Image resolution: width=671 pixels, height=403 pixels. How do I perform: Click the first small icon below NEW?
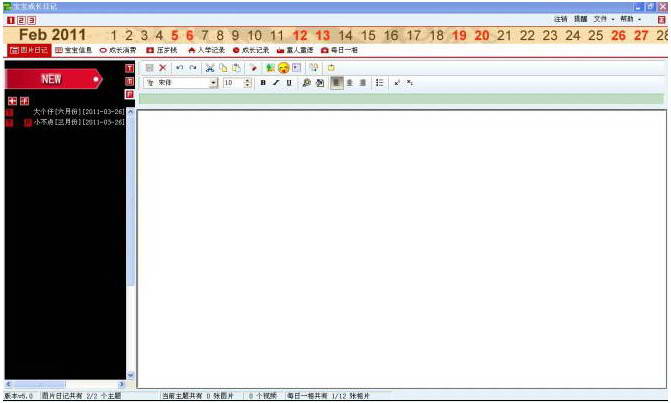point(12,101)
